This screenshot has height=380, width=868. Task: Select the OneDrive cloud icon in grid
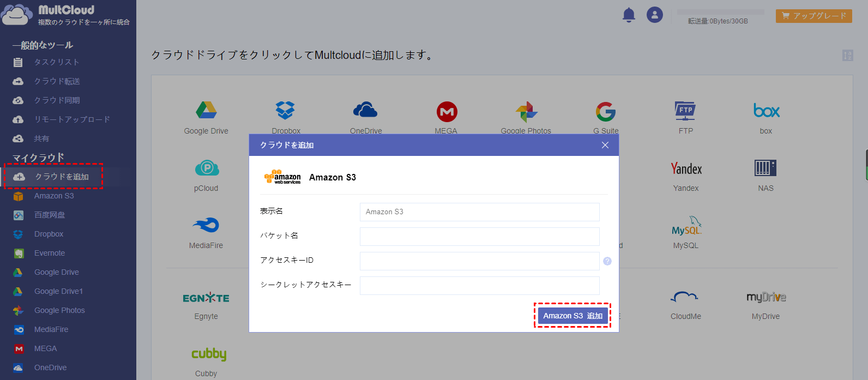click(x=365, y=111)
